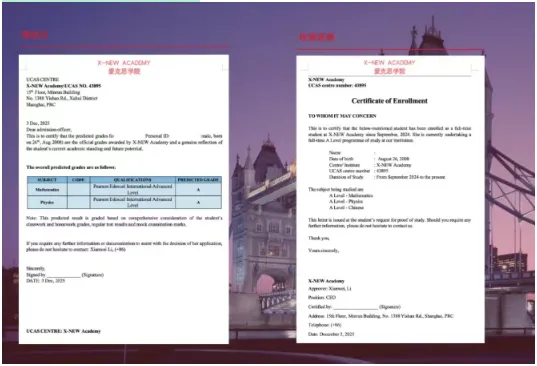Select the "Dear admission officer," greeting
This screenshot has width=537, height=366.
tap(49, 129)
